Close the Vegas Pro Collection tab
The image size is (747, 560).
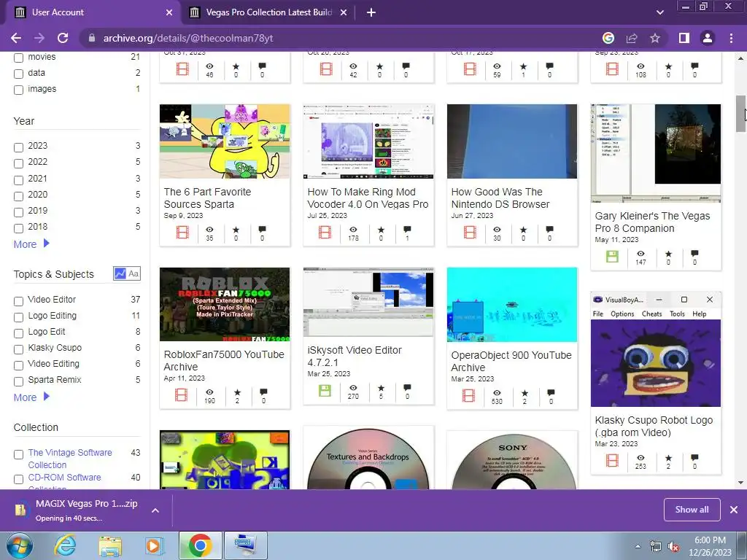344,12
